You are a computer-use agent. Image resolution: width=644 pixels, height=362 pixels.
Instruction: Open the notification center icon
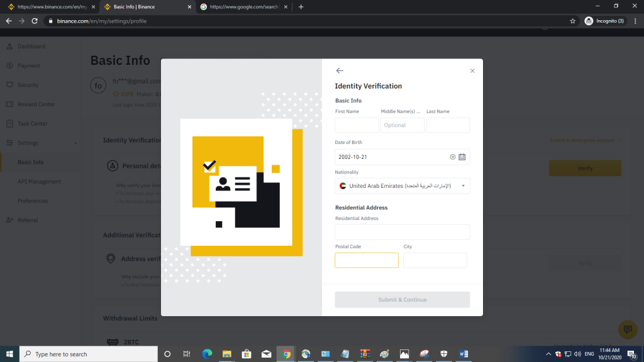632,354
